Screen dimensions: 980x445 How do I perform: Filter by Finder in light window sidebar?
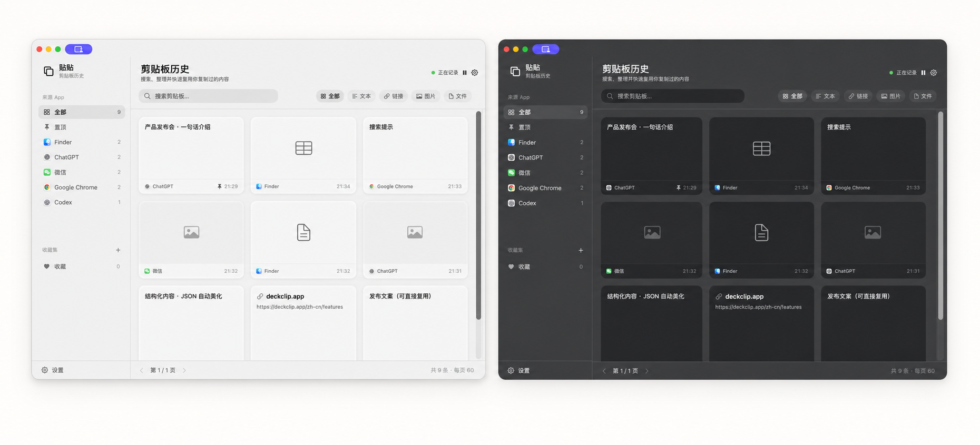pos(82,142)
